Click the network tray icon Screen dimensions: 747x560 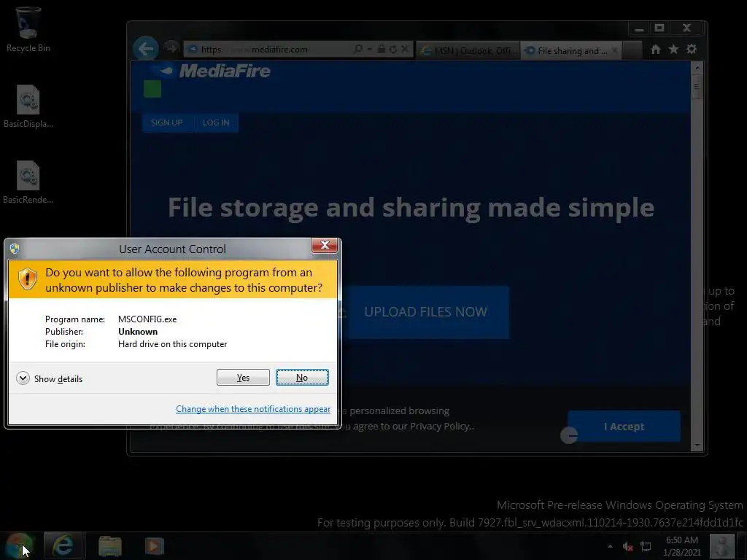(x=646, y=547)
